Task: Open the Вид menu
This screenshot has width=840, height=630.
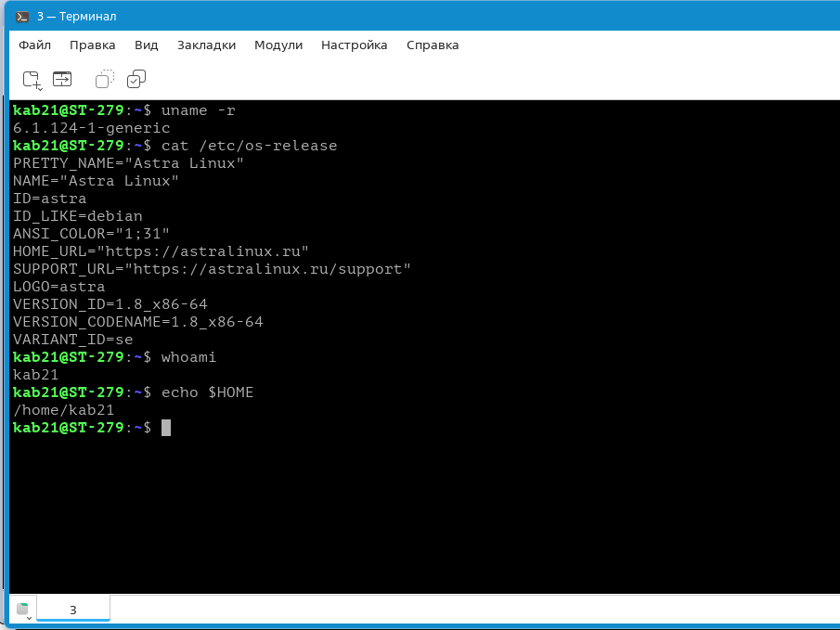Action: click(x=146, y=45)
